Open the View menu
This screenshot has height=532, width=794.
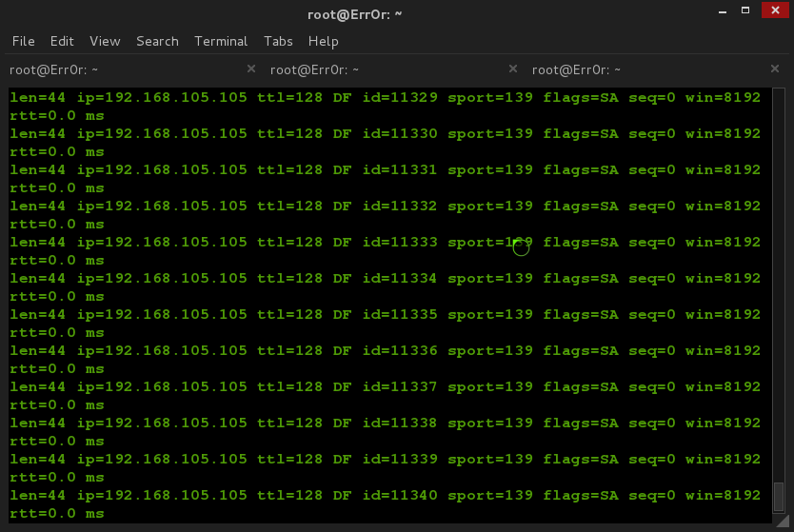tap(105, 41)
